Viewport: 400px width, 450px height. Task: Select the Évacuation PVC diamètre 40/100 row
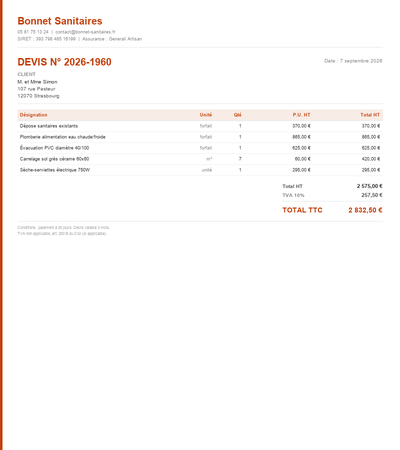[x=200, y=148]
